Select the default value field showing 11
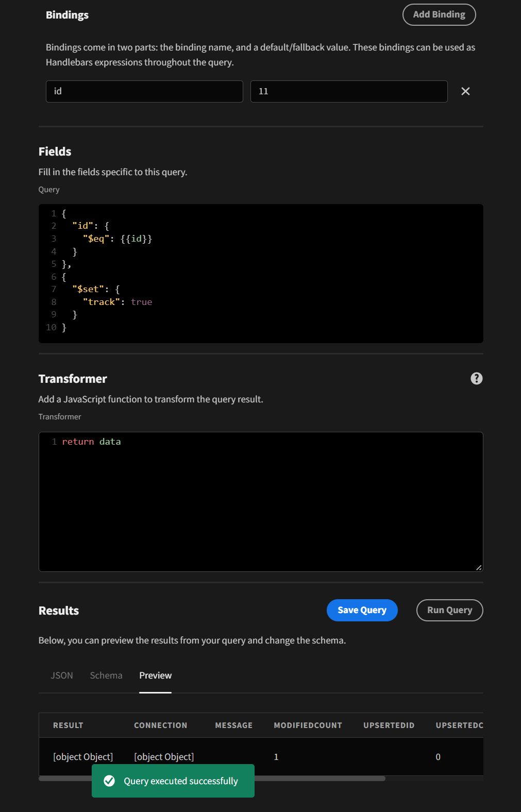The height and width of the screenshot is (812, 521). tap(349, 91)
